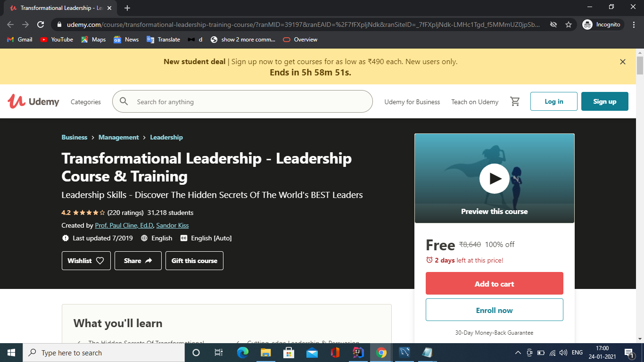644x362 pixels.
Task: Click the search magnifier icon
Action: pos(124,101)
